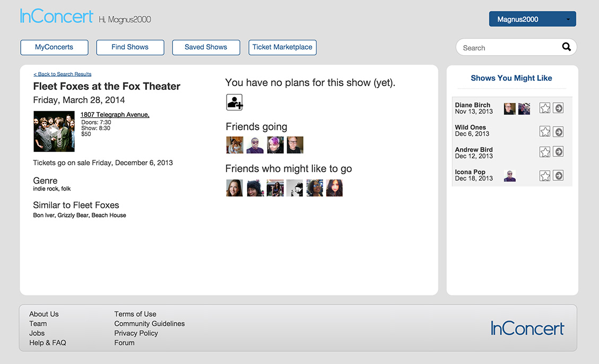Image resolution: width=599 pixels, height=364 pixels.
Task: Open Help & FAQ in the footer
Action: [48, 343]
